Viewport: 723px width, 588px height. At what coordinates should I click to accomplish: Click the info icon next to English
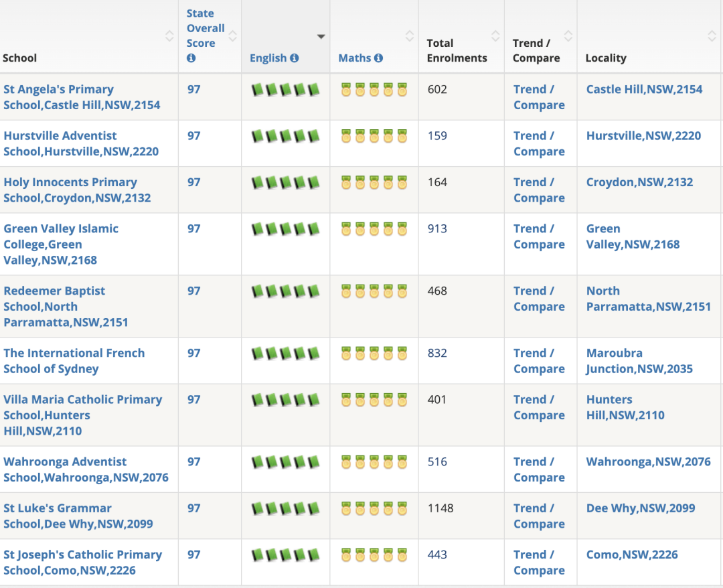[294, 58]
